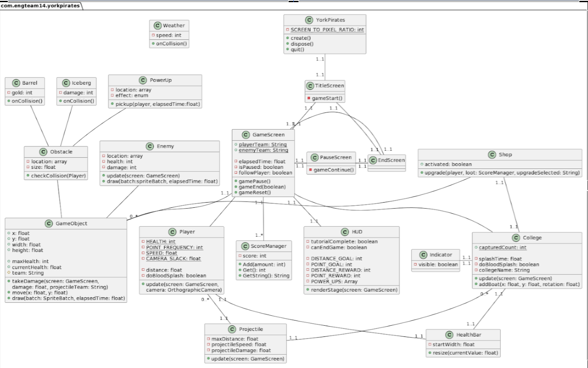Click the resize(currentValue: float) method
The width and height of the screenshot is (588, 368).
pyautogui.click(x=465, y=353)
